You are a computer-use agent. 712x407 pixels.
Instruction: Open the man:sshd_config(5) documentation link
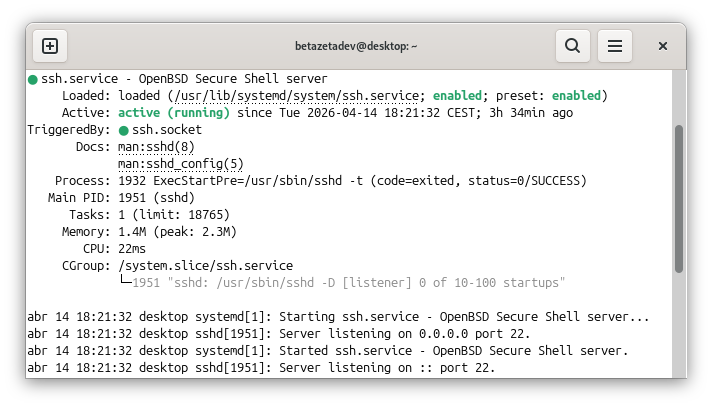click(180, 164)
